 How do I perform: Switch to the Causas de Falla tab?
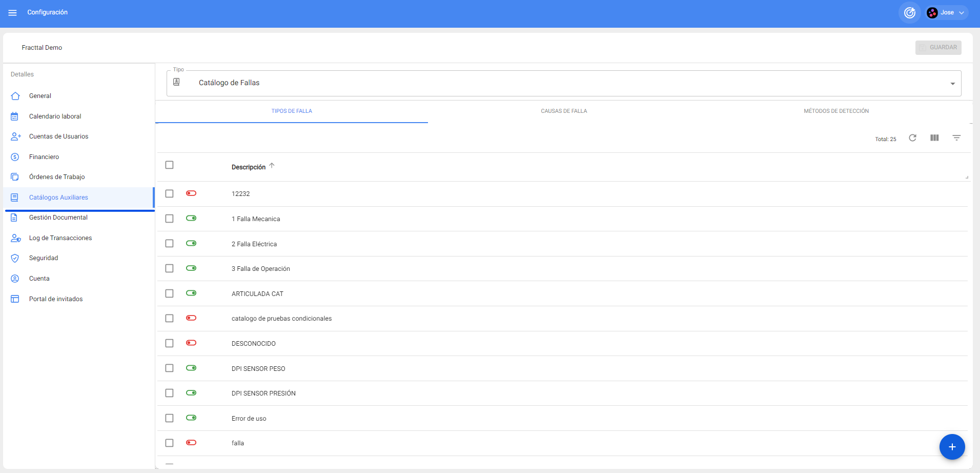[564, 111]
